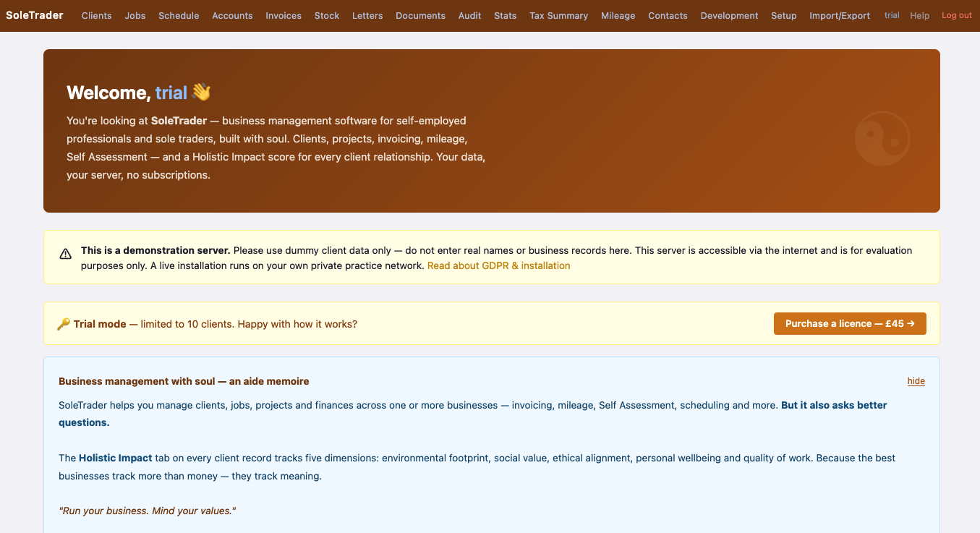Click the 'This is a demonstration server.' text
The height and width of the screenshot is (533, 980).
click(x=155, y=250)
